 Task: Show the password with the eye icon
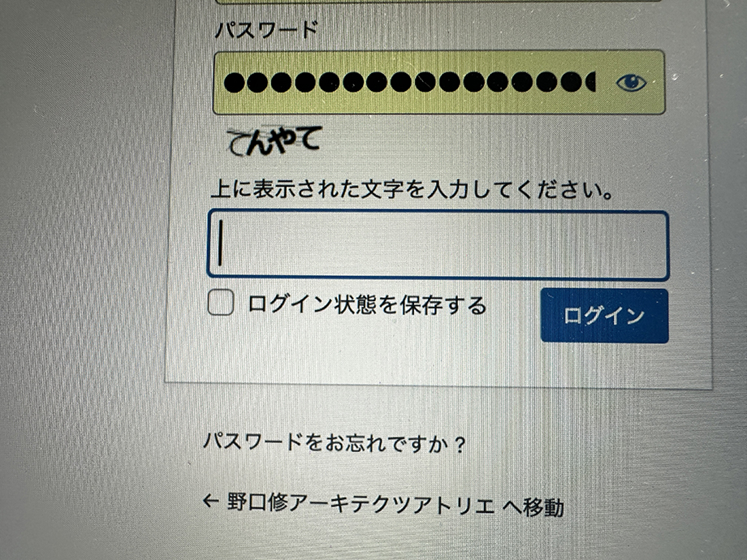click(631, 83)
